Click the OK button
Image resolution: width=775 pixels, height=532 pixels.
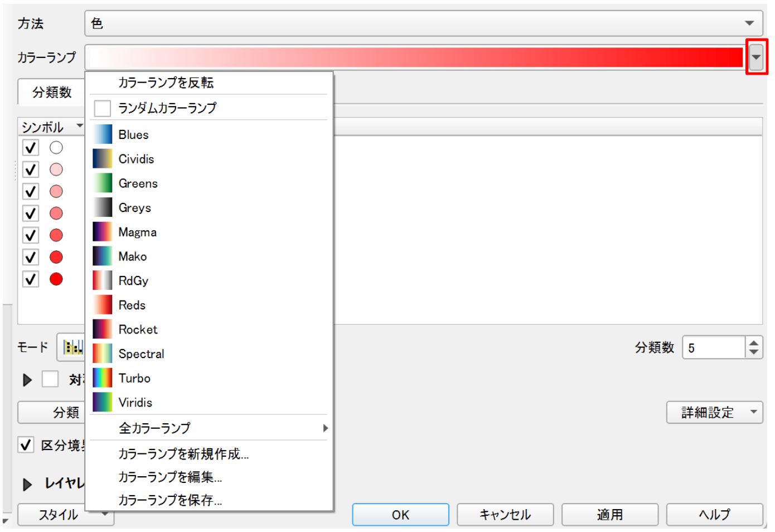pyautogui.click(x=400, y=514)
